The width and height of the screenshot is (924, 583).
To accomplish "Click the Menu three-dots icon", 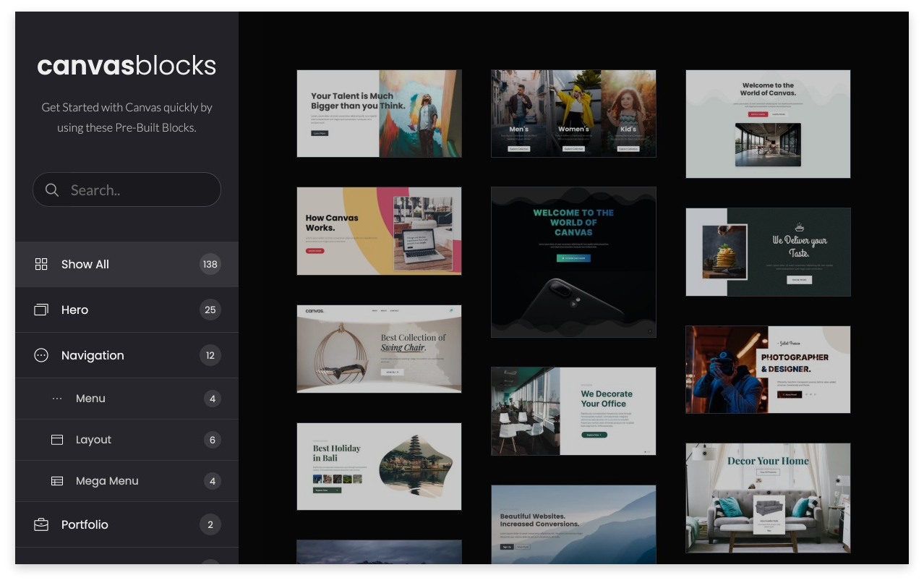I will 57,399.
